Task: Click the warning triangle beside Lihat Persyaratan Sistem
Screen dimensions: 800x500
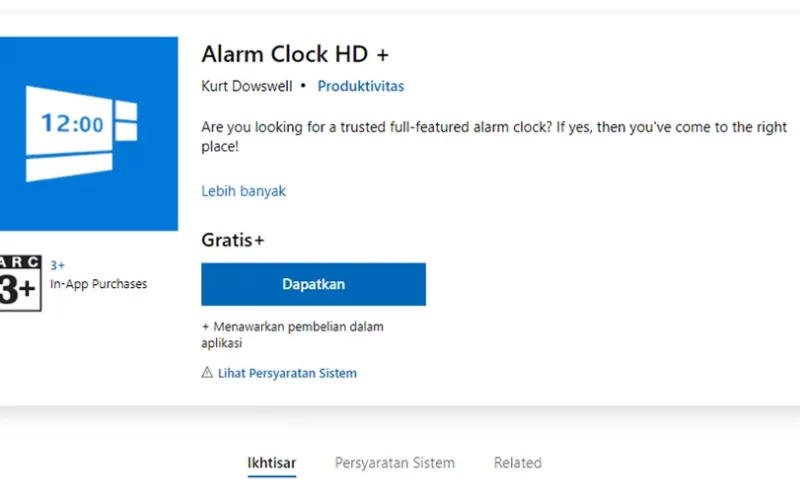Action: tap(207, 372)
